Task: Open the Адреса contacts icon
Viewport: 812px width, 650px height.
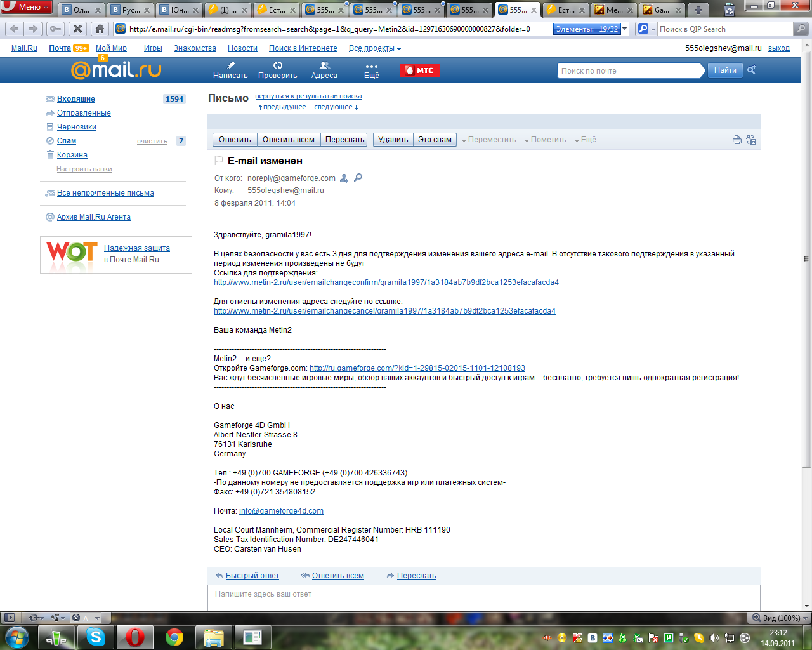Action: pos(324,65)
